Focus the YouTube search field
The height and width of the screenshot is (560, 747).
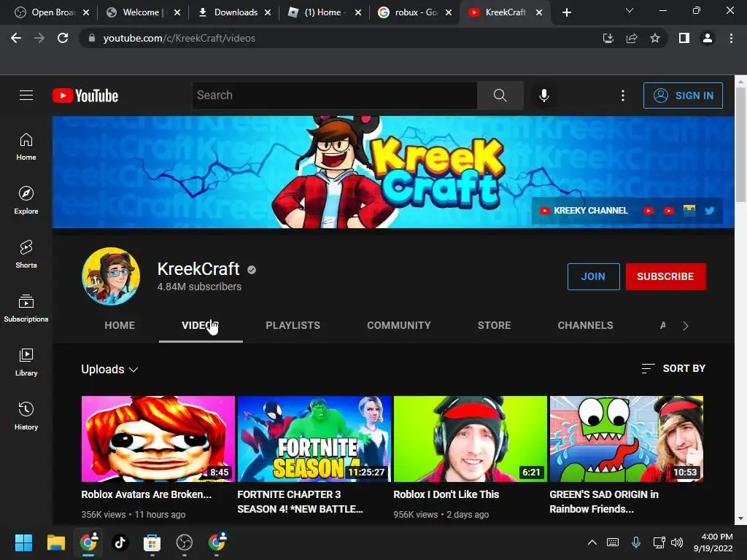(334, 96)
